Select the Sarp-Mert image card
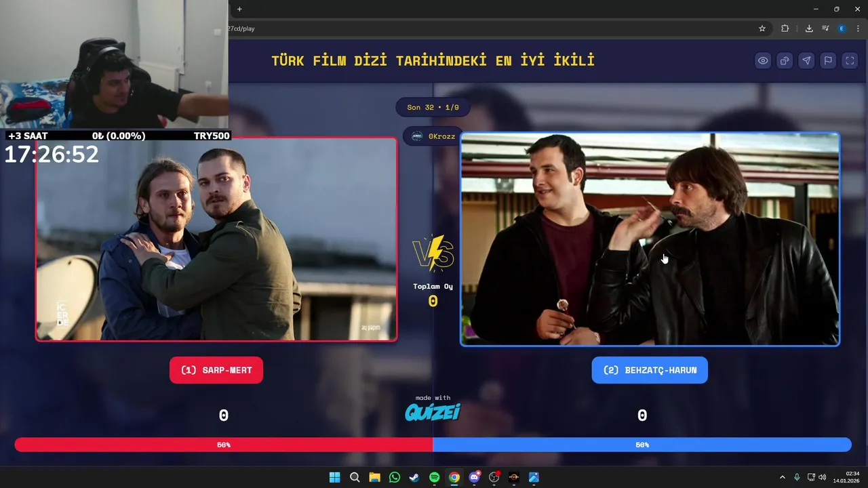Screen dimensions: 868x488 tap(216, 239)
